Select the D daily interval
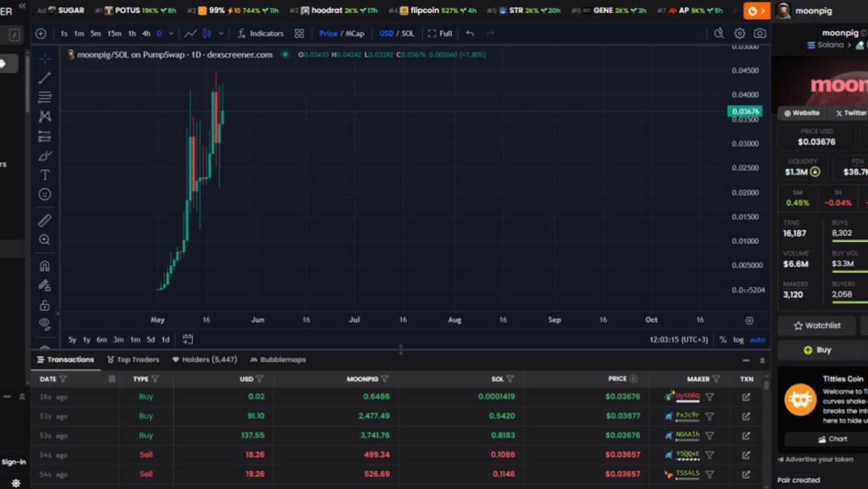868x489 pixels. 159,34
